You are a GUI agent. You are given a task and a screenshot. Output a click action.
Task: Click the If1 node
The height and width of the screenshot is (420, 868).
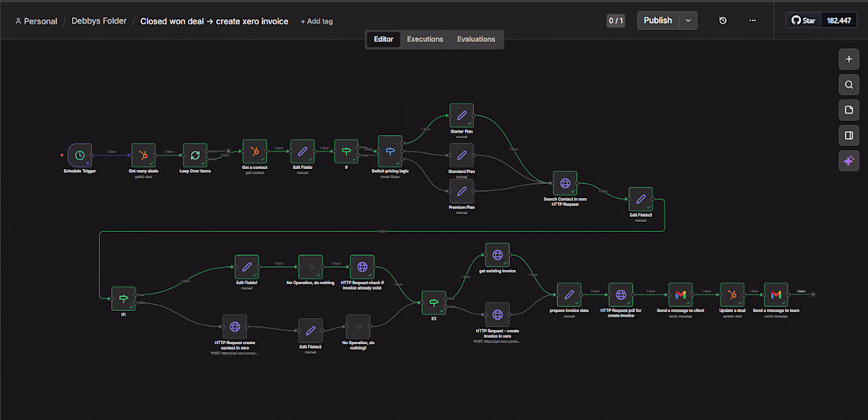(x=123, y=298)
